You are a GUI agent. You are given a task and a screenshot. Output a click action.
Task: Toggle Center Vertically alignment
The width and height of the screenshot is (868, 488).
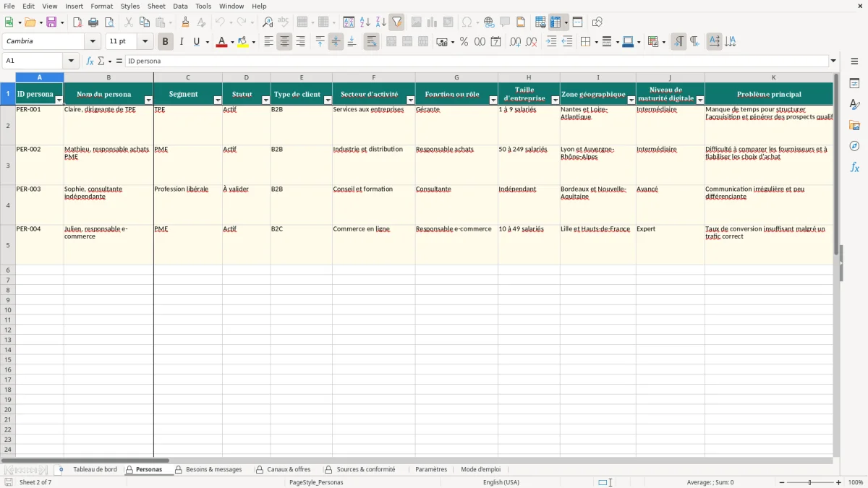[336, 42]
